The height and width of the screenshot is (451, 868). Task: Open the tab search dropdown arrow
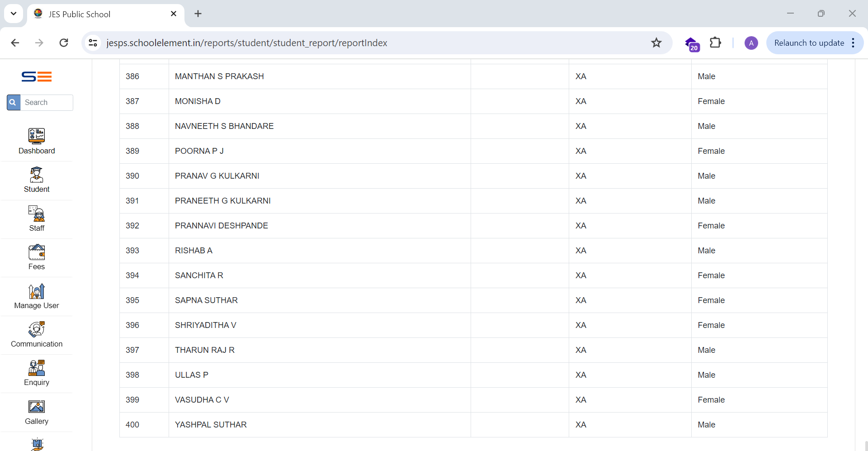coord(14,14)
